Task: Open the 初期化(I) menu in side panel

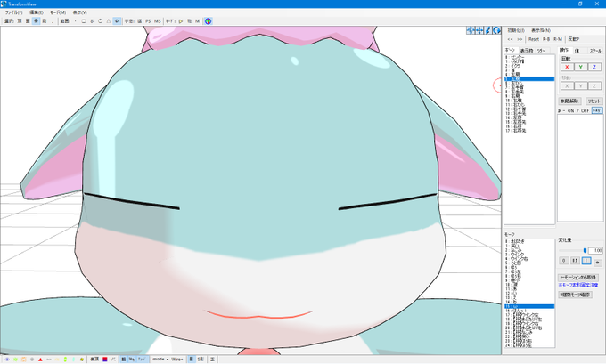Action: pyautogui.click(x=516, y=30)
